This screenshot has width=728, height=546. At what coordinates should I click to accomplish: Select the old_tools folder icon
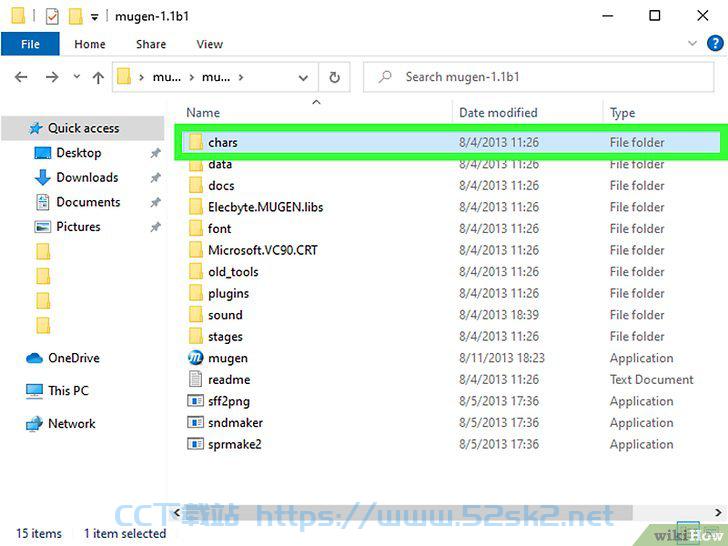pyautogui.click(x=196, y=272)
